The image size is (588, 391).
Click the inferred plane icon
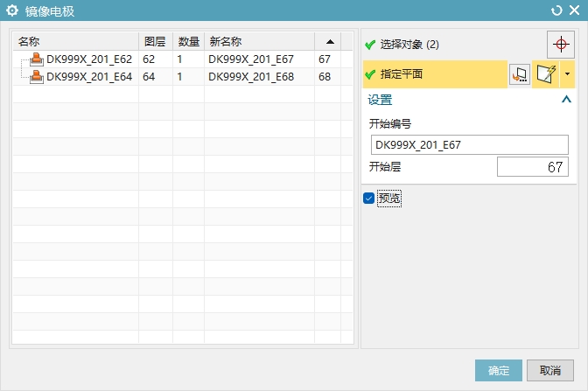[547, 75]
